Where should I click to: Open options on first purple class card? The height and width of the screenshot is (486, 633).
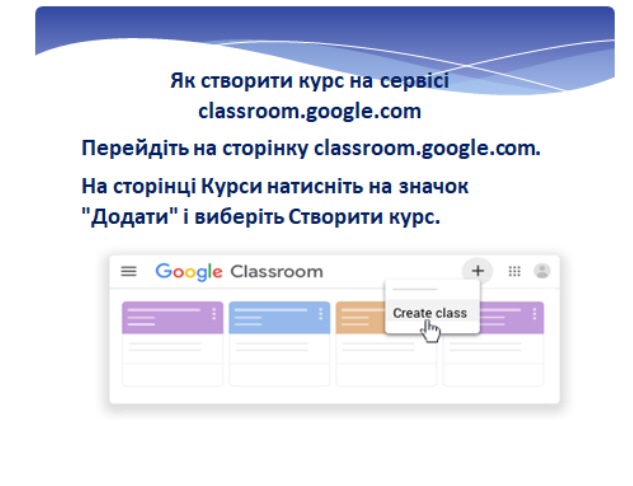tap(214, 313)
